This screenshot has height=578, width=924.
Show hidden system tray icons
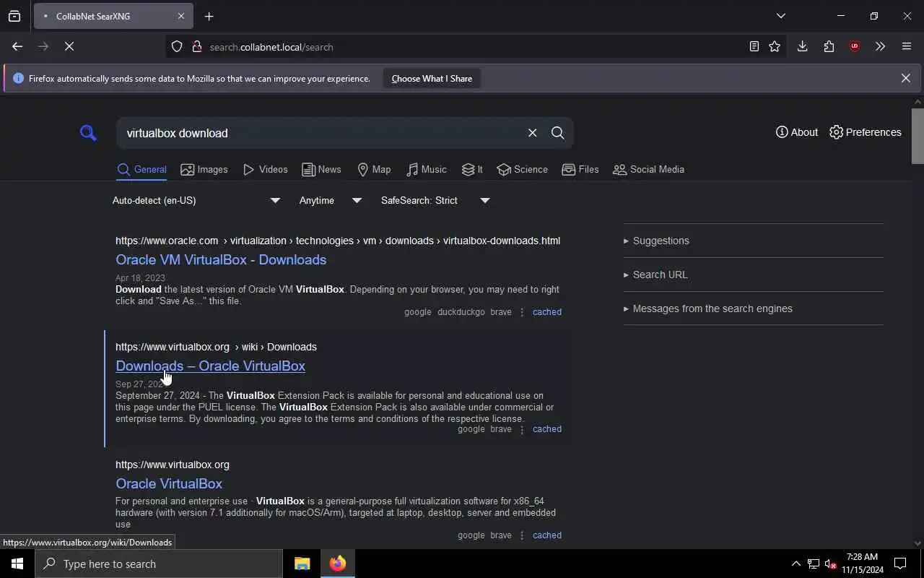[796, 564]
